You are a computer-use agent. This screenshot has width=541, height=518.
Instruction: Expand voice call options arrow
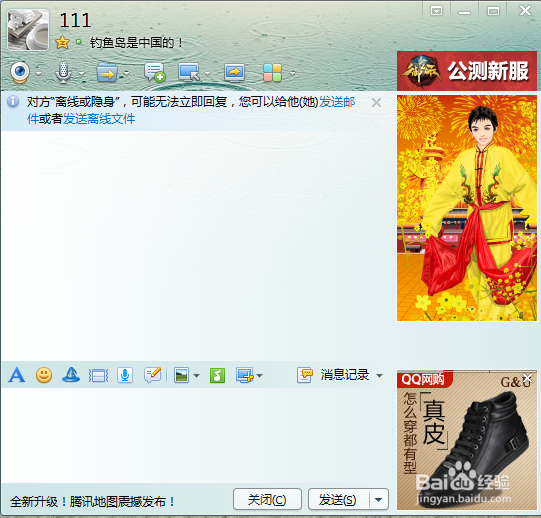pyautogui.click(x=81, y=74)
